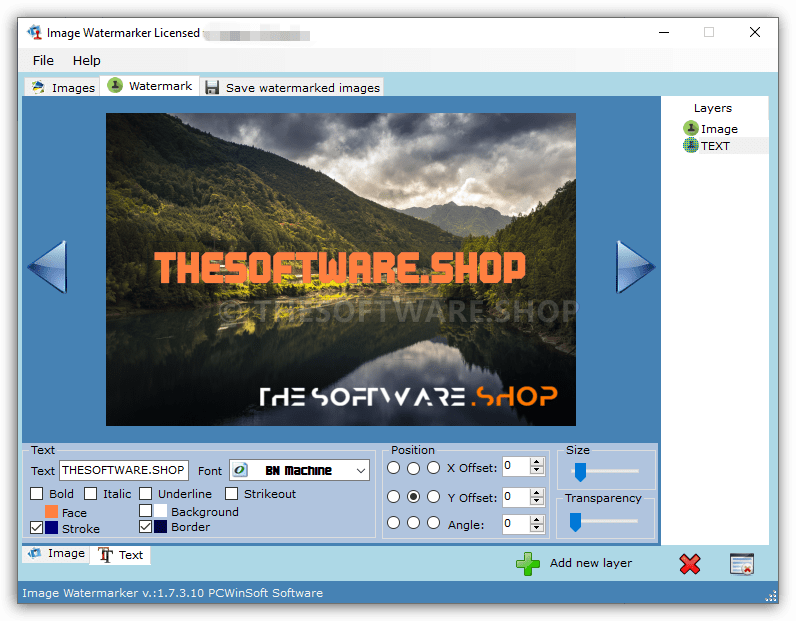Enable the Italic checkbox
The height and width of the screenshot is (621, 796).
pos(90,494)
